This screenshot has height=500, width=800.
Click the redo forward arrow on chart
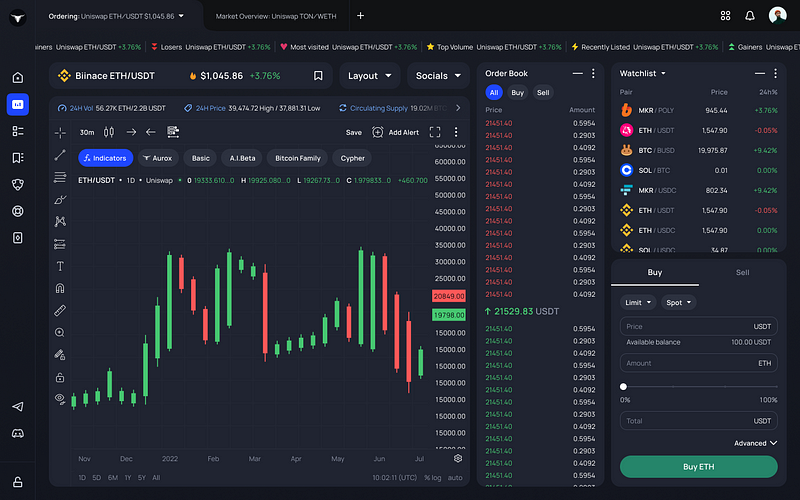pos(131,132)
